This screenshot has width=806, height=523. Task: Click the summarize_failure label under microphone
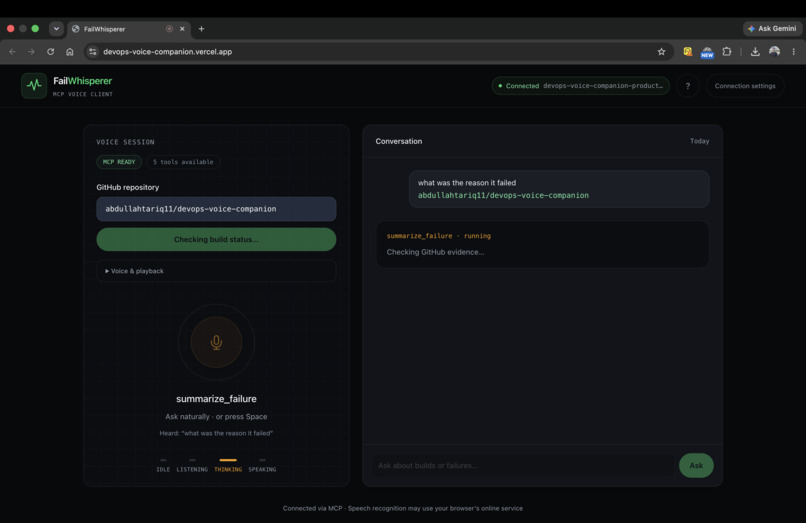(216, 399)
